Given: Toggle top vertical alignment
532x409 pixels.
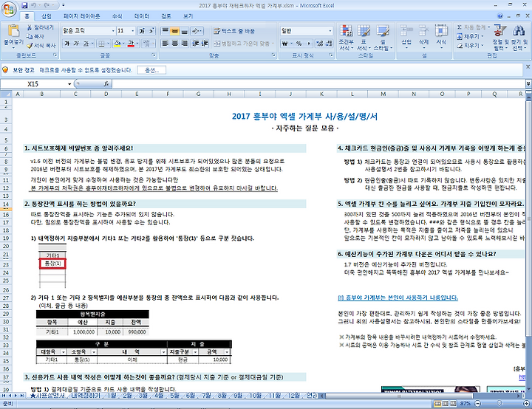Looking at the screenshot, I should (x=166, y=31).
